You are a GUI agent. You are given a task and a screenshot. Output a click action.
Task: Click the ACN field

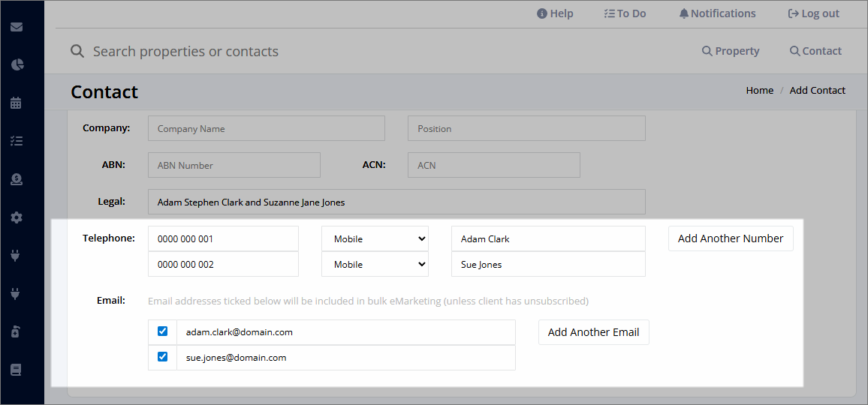[x=494, y=165]
